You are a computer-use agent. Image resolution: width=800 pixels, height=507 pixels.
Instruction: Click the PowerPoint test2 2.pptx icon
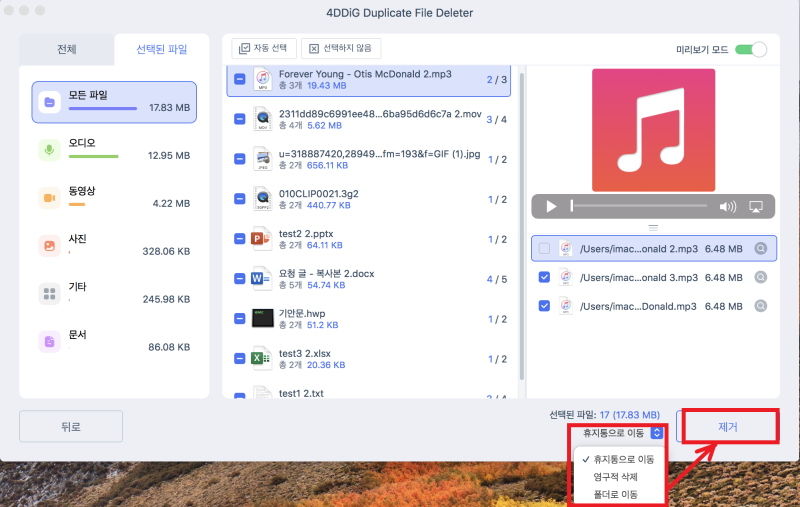pyautogui.click(x=261, y=239)
